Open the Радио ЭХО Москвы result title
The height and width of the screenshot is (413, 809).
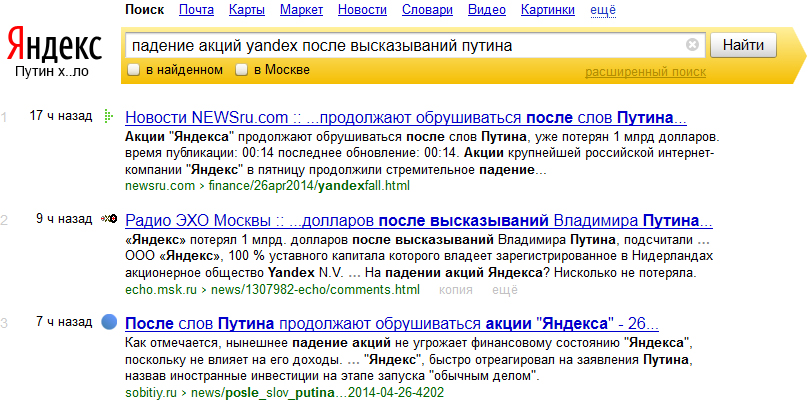(419, 221)
